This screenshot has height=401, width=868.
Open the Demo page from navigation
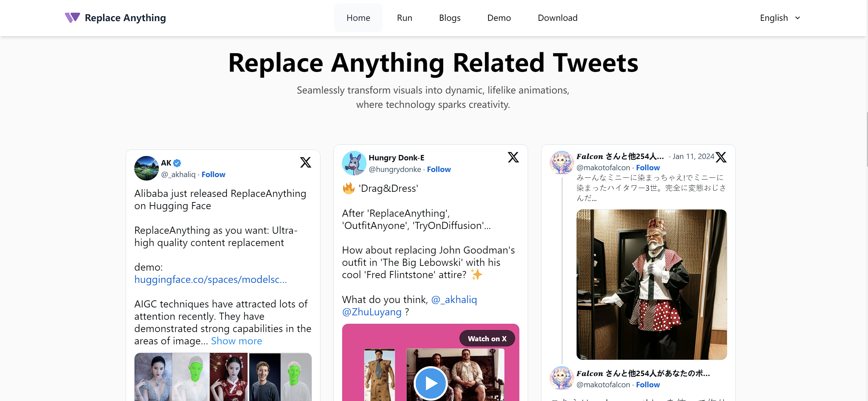(499, 17)
